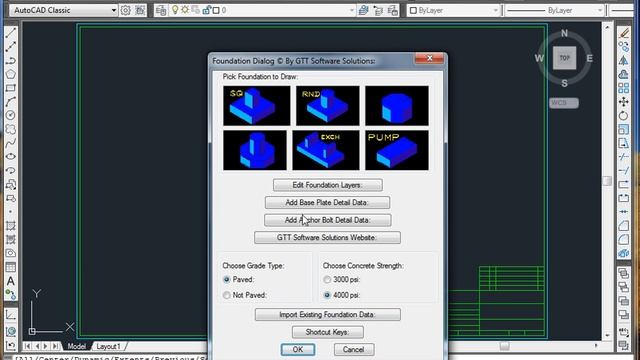This screenshot has height=360, width=640.
Task: Open Layer Properties Manager icon
Action: pos(161,10)
